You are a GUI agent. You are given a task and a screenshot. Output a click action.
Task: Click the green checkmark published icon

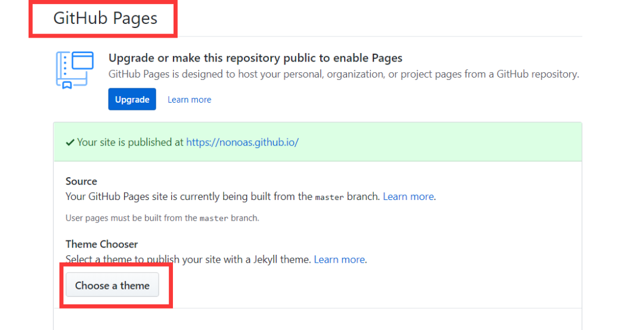pyautogui.click(x=70, y=143)
